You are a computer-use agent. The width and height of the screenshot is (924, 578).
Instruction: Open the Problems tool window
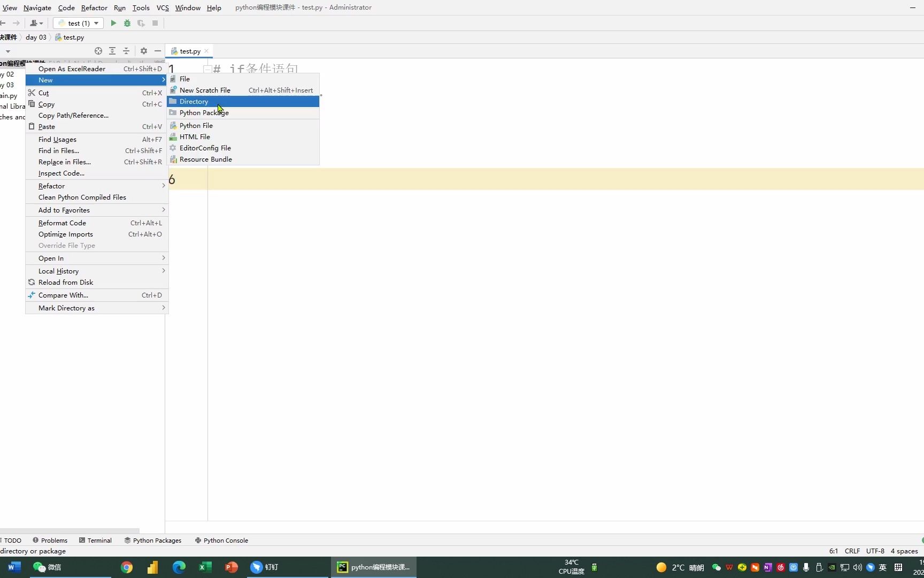(50, 540)
